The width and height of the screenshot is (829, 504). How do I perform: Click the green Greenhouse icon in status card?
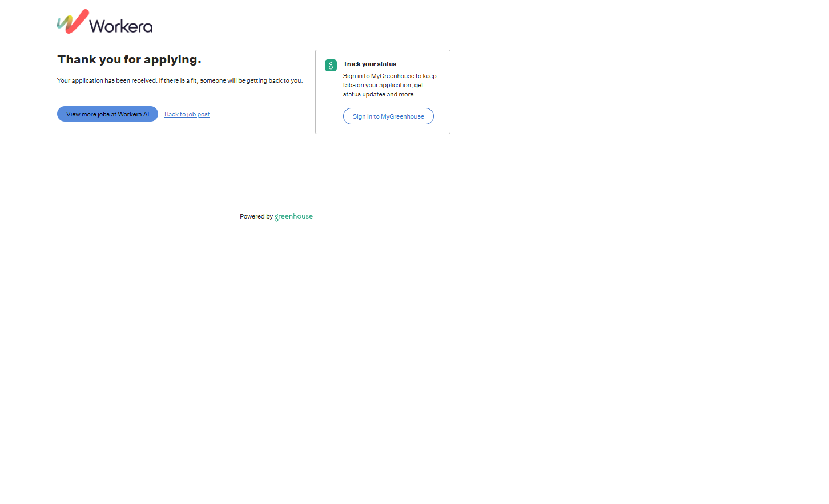click(x=331, y=66)
